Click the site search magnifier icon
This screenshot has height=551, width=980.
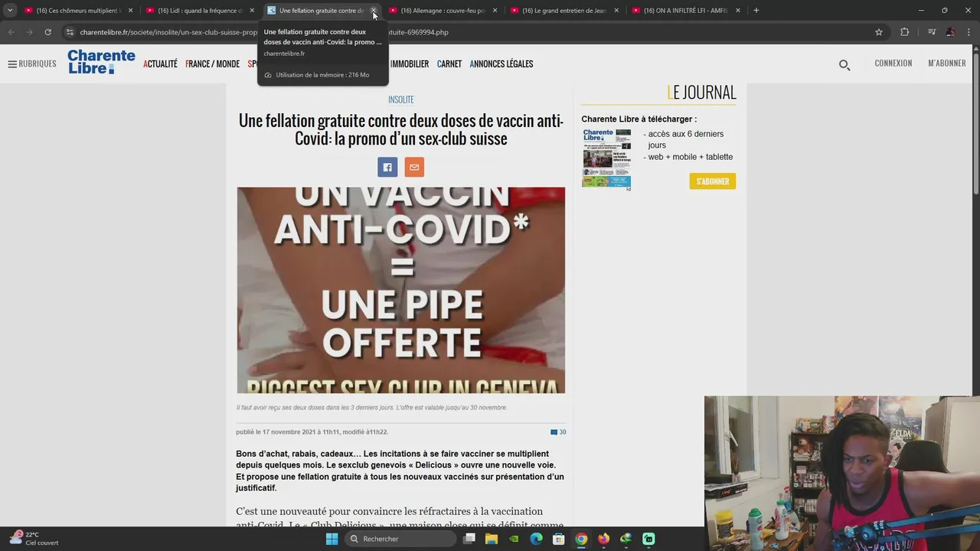844,65
